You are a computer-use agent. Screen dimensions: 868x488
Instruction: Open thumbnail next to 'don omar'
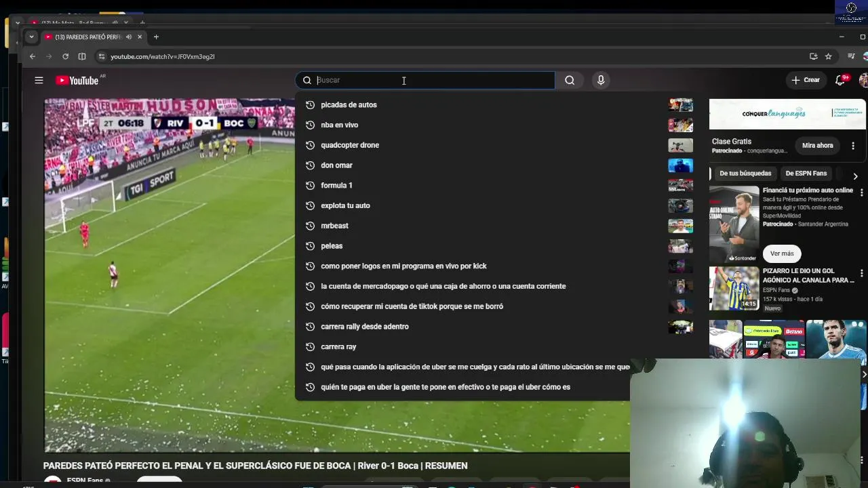pyautogui.click(x=681, y=165)
